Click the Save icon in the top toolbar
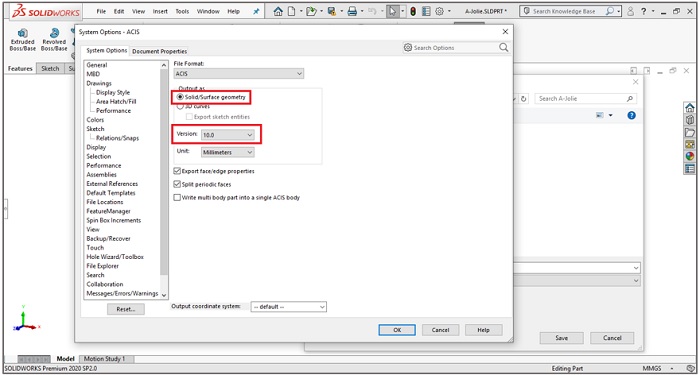700x375 pixels. (331, 12)
